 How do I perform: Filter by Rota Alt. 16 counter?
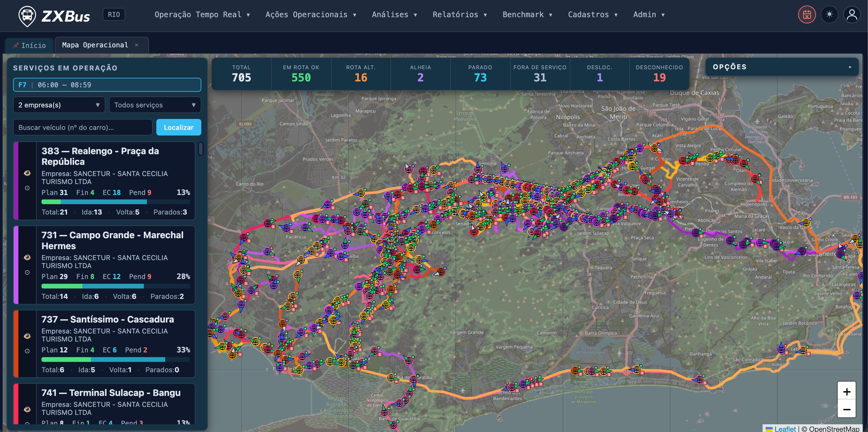tap(361, 74)
